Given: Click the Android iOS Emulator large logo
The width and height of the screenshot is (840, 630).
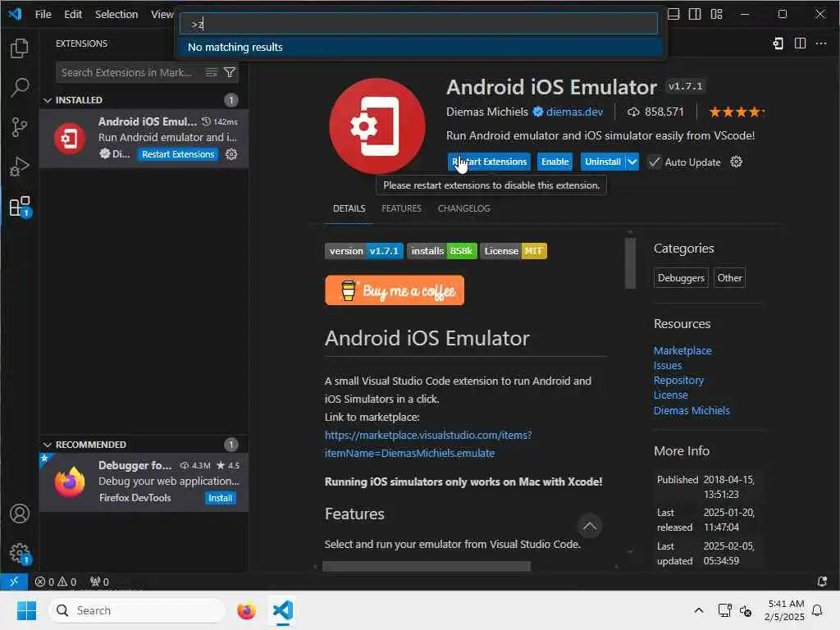Looking at the screenshot, I should (x=377, y=126).
